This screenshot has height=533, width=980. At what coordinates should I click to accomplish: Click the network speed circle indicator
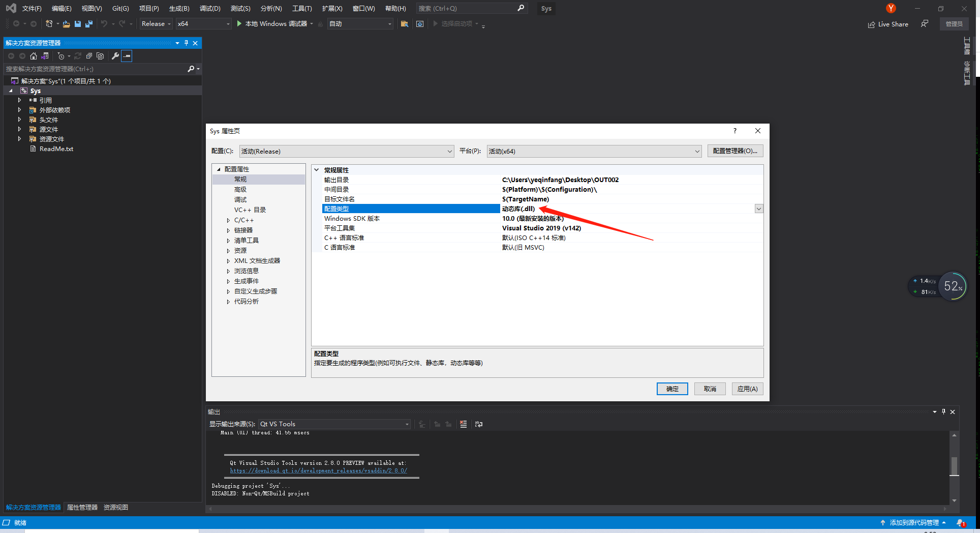pos(953,286)
